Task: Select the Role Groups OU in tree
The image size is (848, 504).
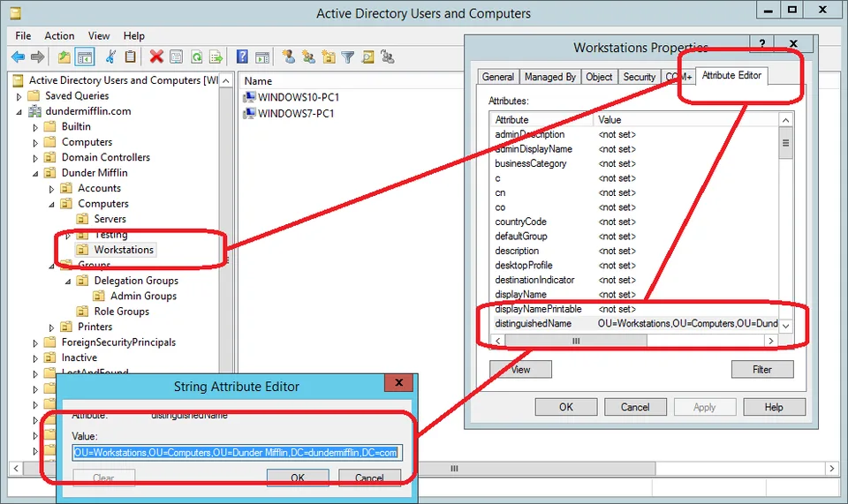Action: point(121,312)
